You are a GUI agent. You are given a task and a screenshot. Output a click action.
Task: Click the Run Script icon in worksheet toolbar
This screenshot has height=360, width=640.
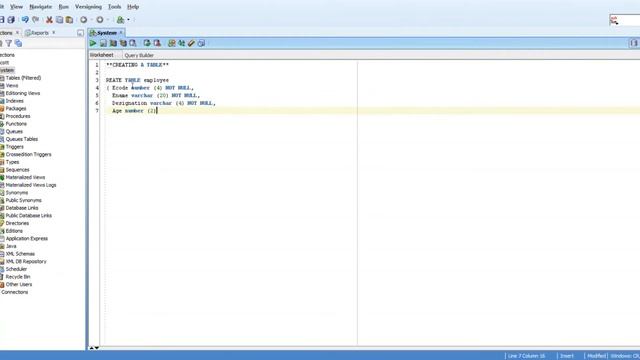tap(103, 43)
